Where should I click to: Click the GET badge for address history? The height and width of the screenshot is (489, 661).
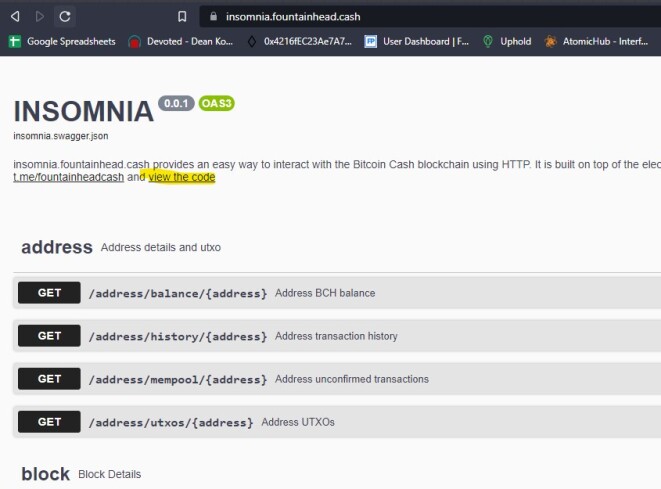(49, 336)
